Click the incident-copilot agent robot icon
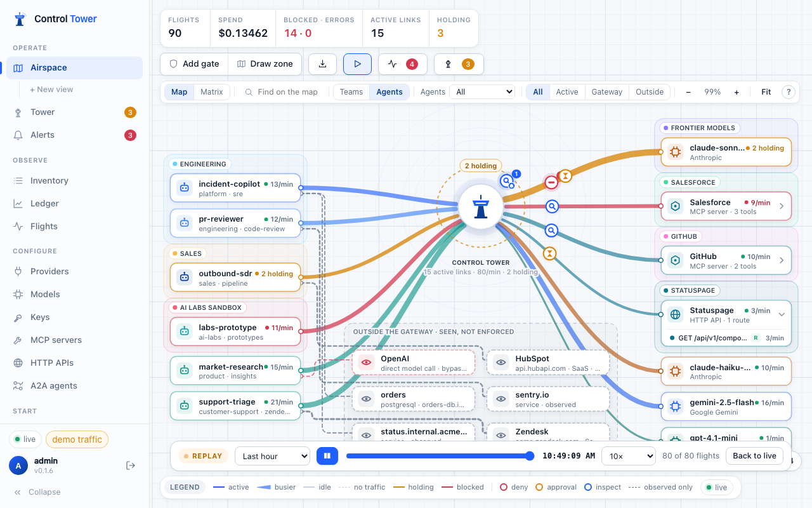 click(185, 188)
